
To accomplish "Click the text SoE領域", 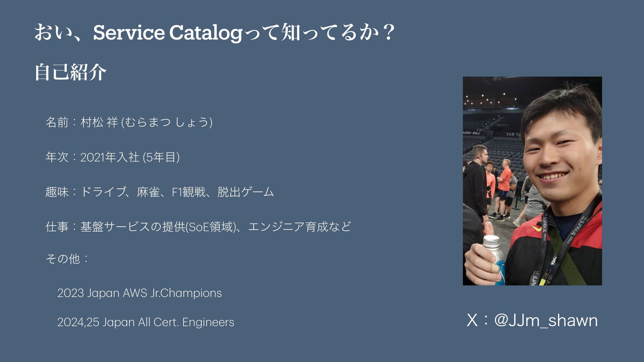I will tap(210, 227).
